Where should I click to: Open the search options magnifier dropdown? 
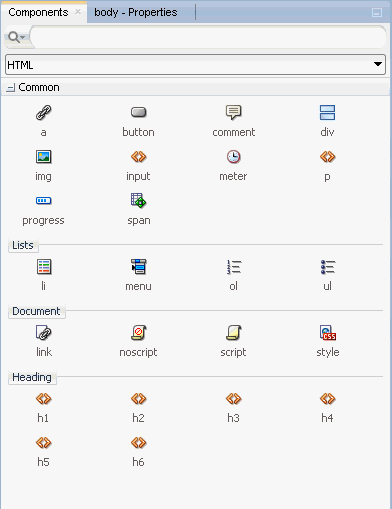point(17,37)
